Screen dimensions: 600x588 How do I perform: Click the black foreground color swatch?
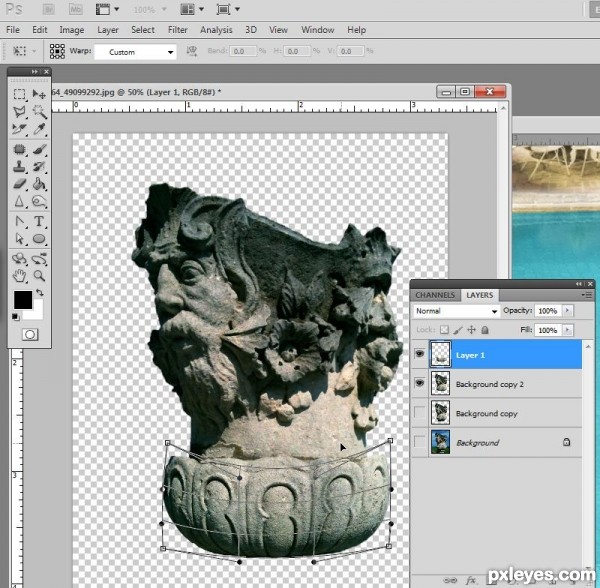[x=23, y=300]
